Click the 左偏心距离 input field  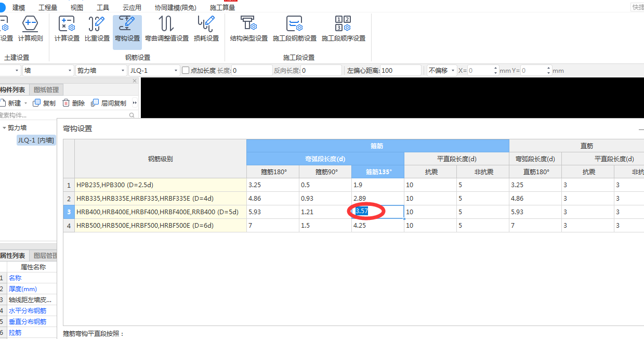coord(400,70)
